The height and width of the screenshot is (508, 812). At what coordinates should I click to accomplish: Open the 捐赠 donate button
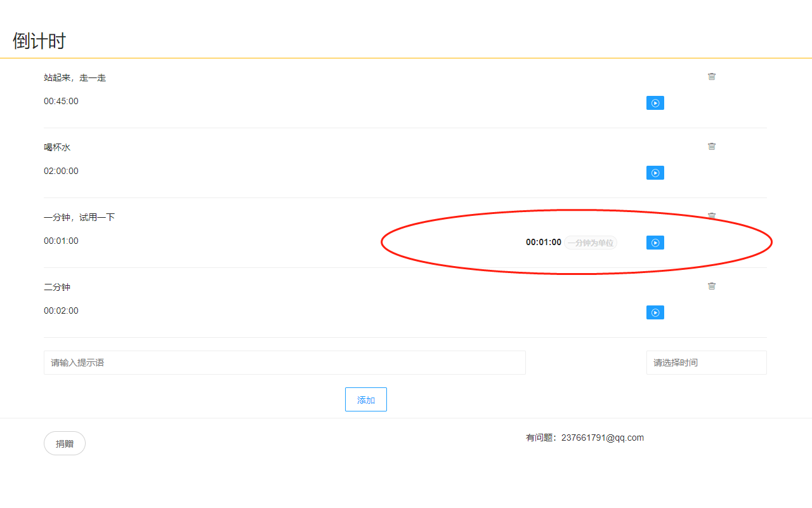click(x=65, y=443)
